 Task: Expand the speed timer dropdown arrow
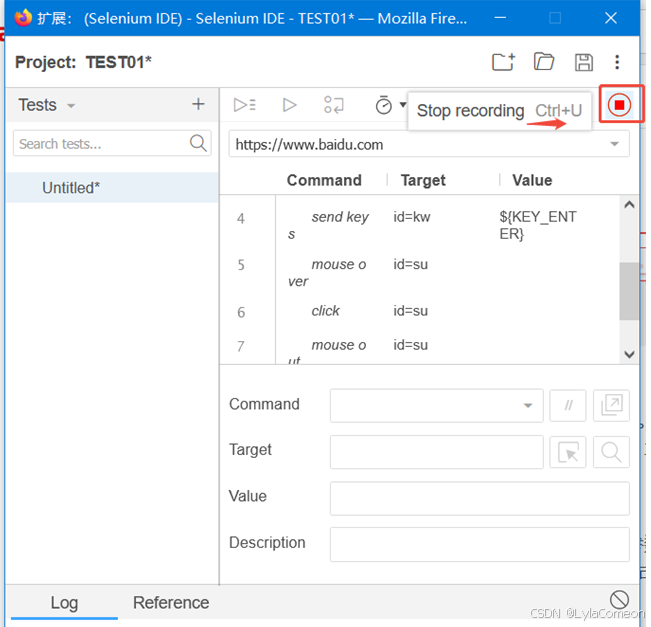click(403, 104)
